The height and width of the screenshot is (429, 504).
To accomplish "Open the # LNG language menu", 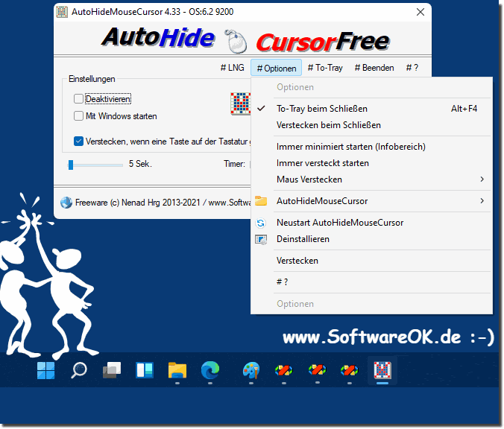I will [x=232, y=68].
